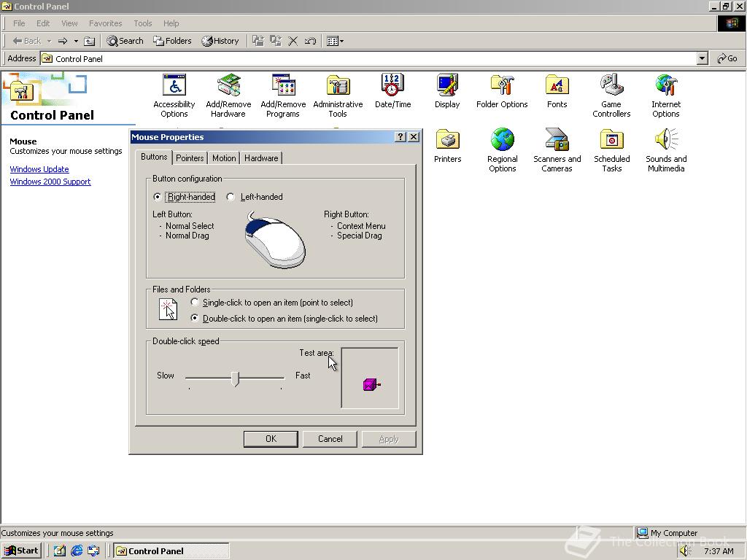Follow the Windows Update link
This screenshot has height=560, width=747.
pos(39,169)
